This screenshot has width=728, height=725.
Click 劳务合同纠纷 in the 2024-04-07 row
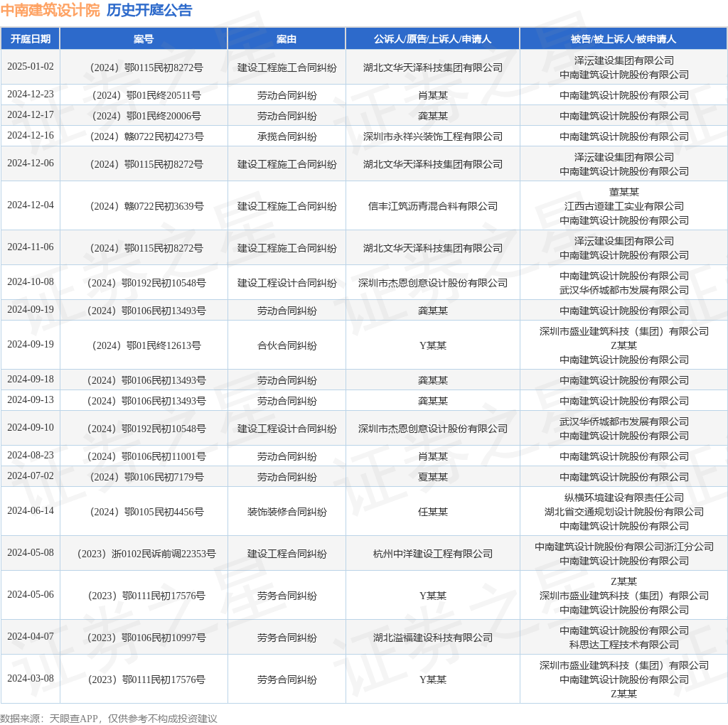click(287, 638)
